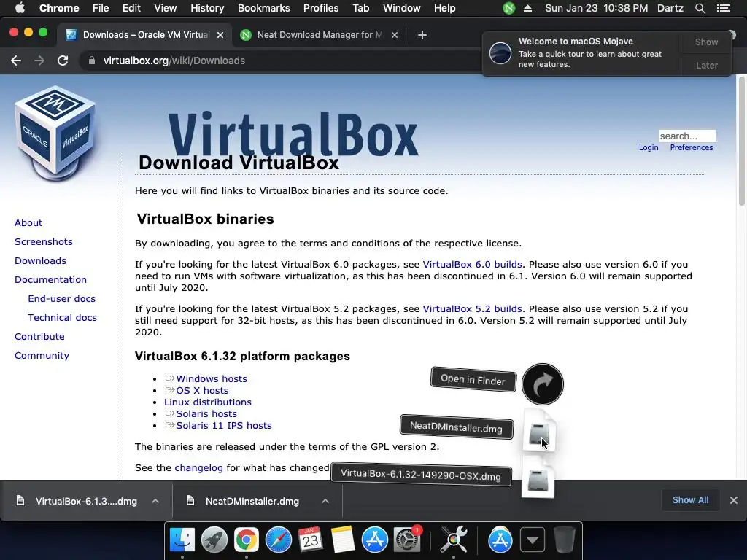Viewport: 747px width, 560px height.
Task: Click the address bar URL
Action: click(174, 61)
